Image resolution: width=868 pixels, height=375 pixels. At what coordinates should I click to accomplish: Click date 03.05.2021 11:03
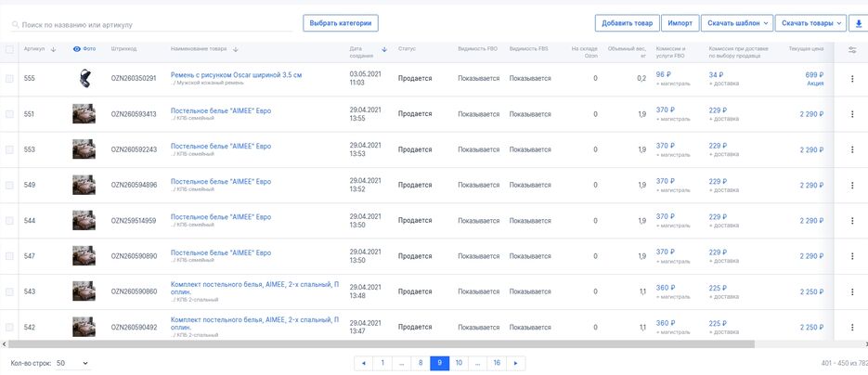366,78
